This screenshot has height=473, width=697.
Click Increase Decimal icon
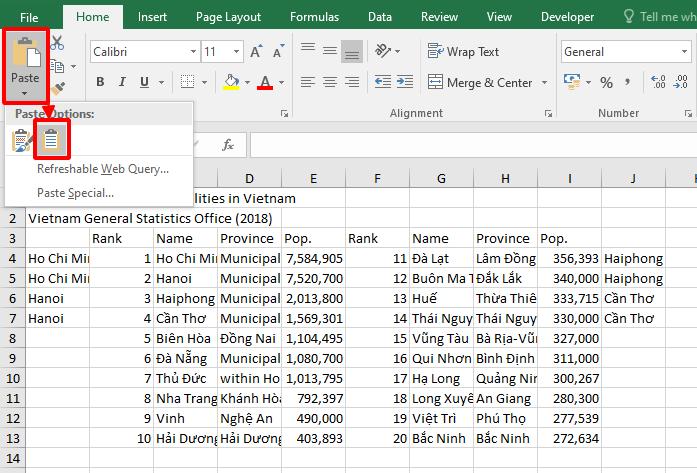pos(658,82)
